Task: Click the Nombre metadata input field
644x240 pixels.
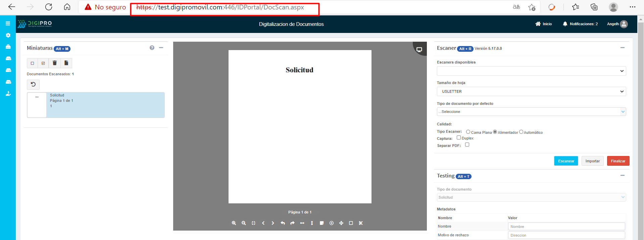Action: click(566, 227)
